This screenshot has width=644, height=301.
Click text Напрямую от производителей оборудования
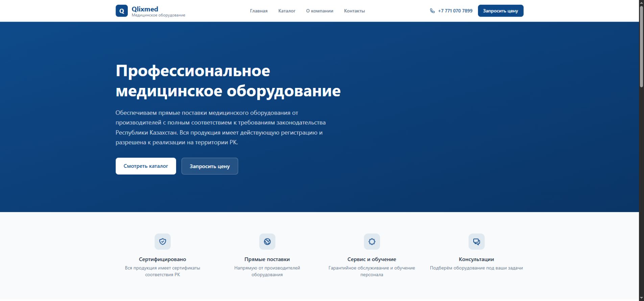tap(267, 271)
